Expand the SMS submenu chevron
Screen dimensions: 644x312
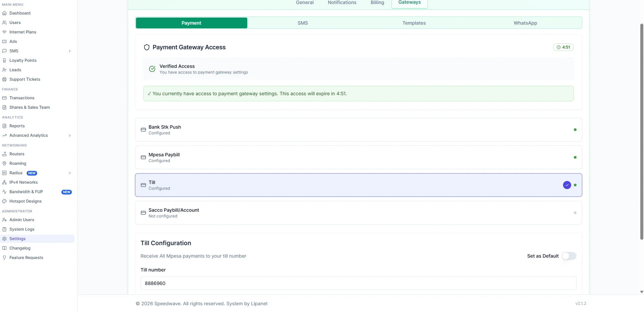(x=70, y=51)
